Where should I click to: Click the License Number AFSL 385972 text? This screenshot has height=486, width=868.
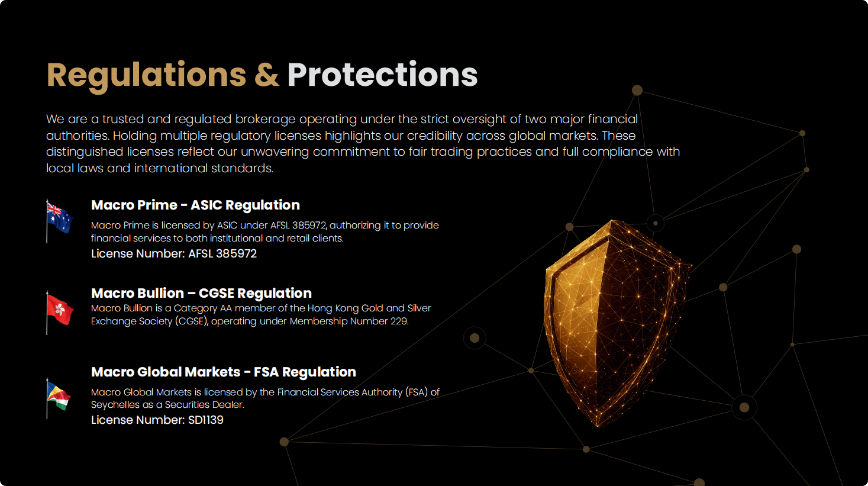tap(174, 253)
